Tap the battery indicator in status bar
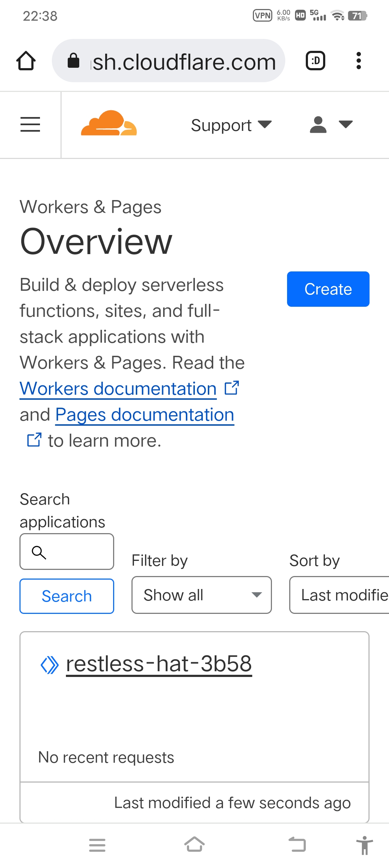389x868 pixels. point(357,15)
